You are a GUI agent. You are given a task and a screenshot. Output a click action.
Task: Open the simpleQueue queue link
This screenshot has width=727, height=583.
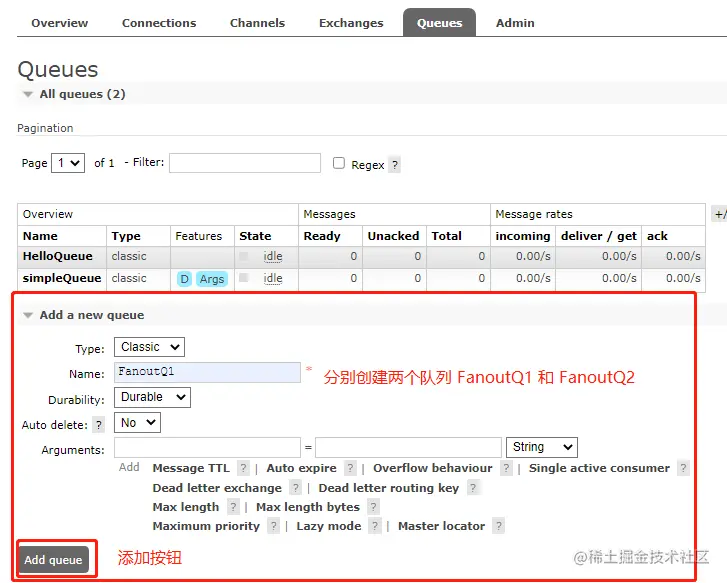pos(62,278)
